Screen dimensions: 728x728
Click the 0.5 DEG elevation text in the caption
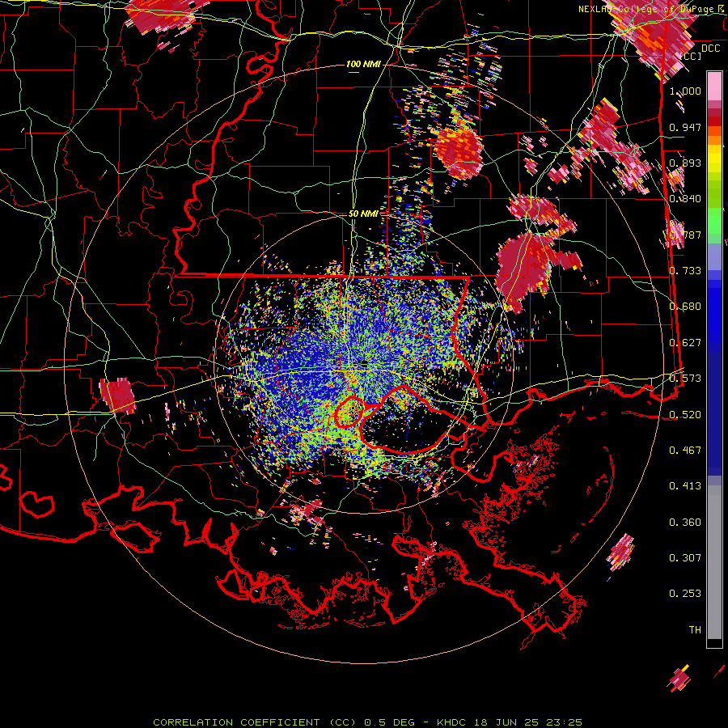point(390,722)
